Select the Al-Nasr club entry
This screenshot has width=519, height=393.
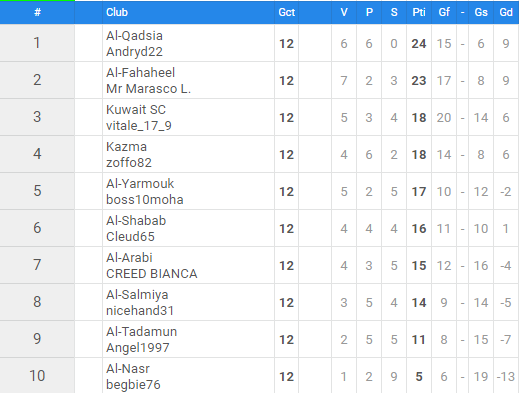coord(128,369)
